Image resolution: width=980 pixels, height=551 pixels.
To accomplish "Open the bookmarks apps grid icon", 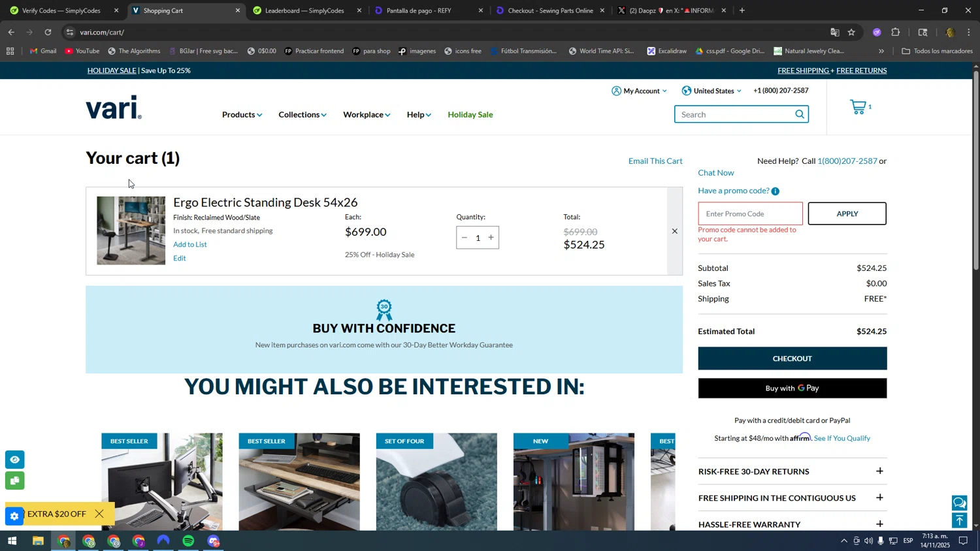I will tap(10, 51).
